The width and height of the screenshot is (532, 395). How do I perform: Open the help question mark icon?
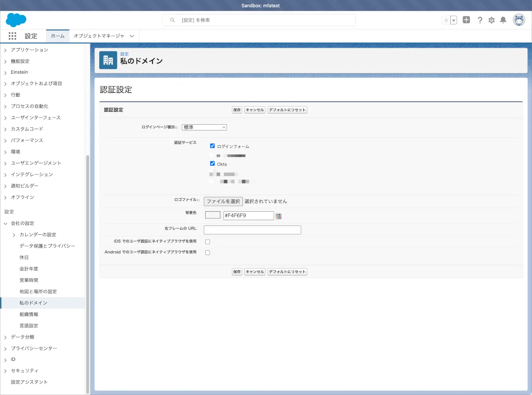click(480, 20)
